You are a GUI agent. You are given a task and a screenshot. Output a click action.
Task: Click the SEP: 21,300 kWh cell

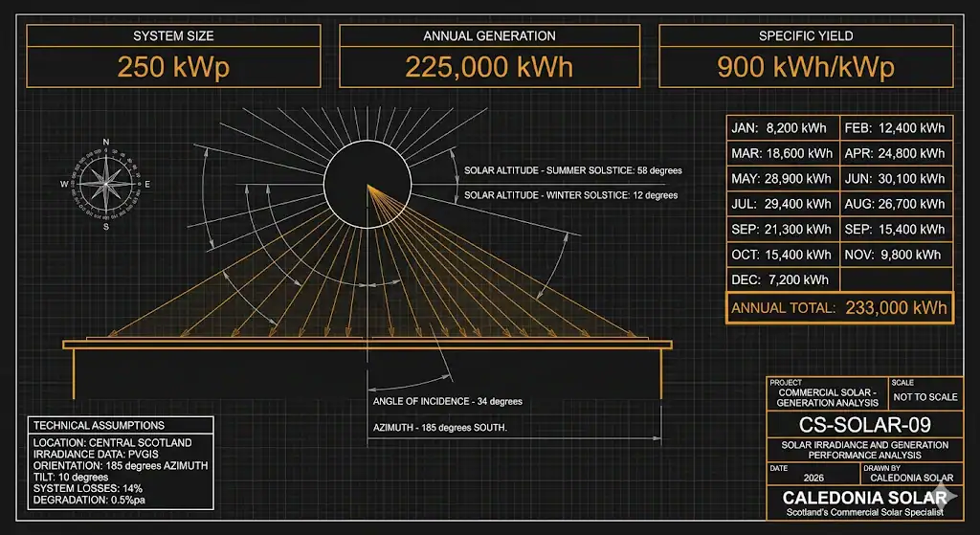tap(783, 230)
